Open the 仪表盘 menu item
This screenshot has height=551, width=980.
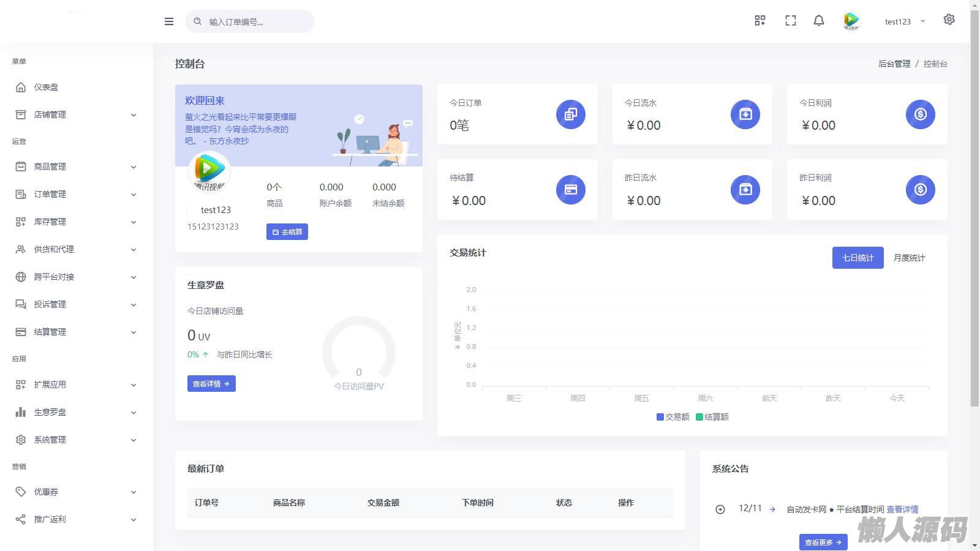(x=77, y=87)
